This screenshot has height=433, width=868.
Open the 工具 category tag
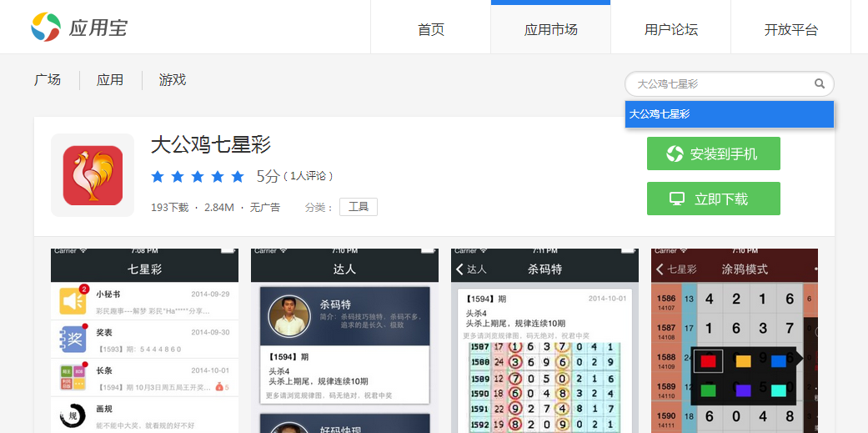click(x=359, y=207)
